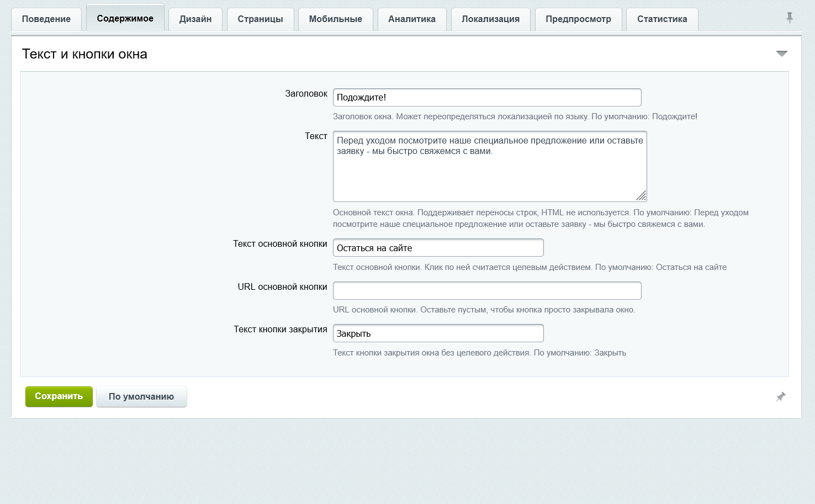Click inside the Текст textarea

tap(490, 166)
